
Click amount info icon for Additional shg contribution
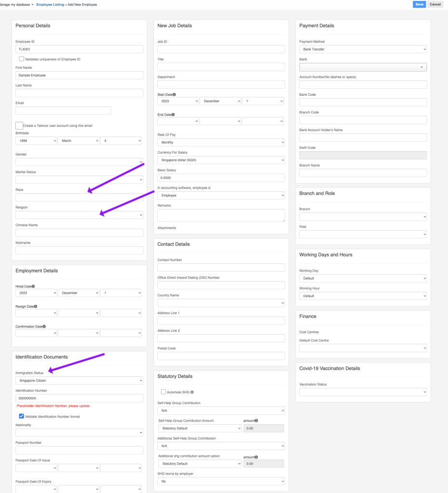256,457
